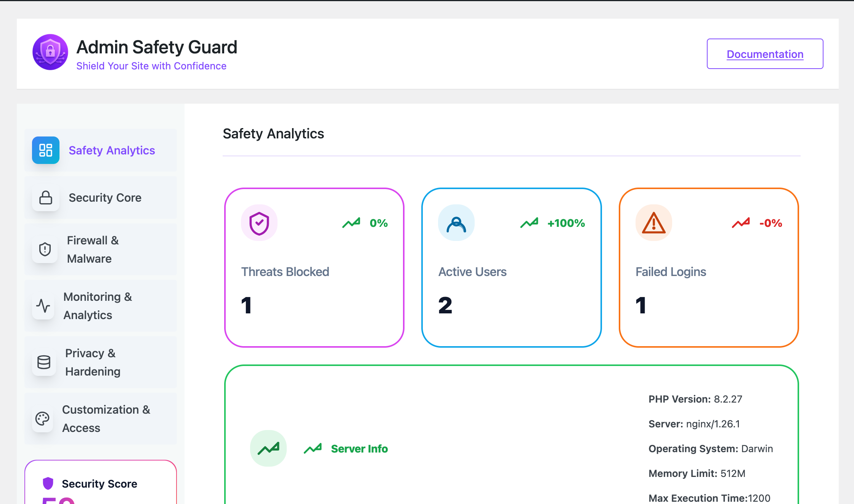This screenshot has height=504, width=854.
Task: Open the Documentation link
Action: tap(765, 54)
